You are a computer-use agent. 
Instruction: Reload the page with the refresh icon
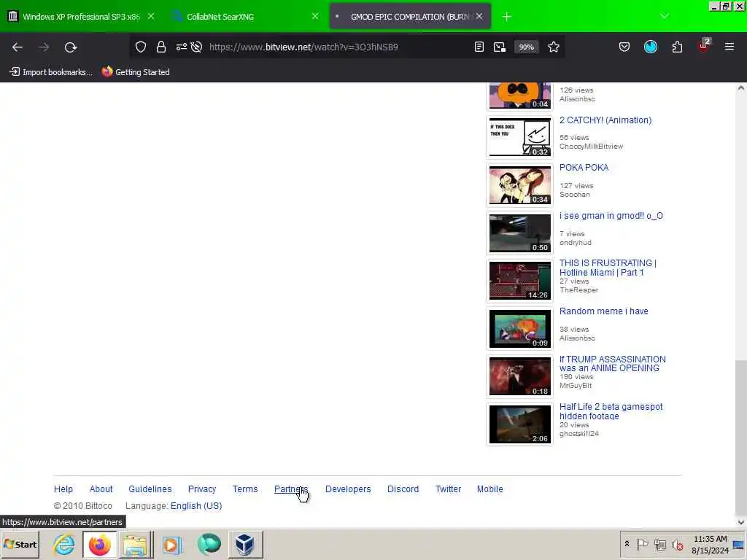71,47
